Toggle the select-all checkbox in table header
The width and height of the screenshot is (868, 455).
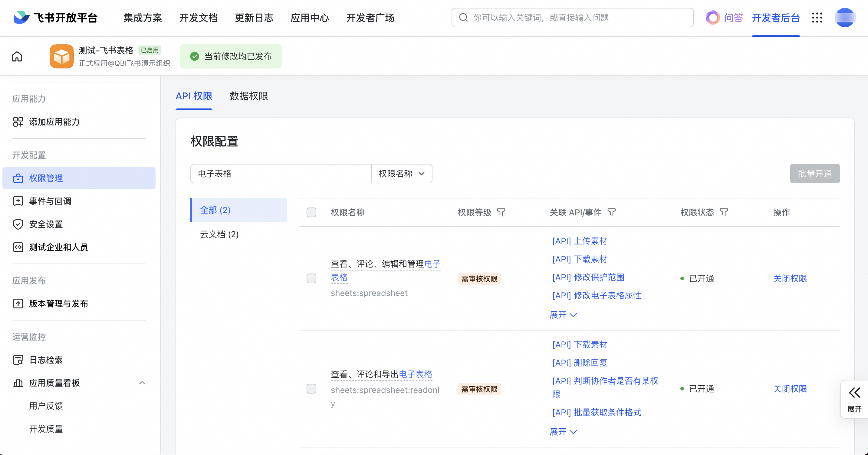(x=311, y=212)
